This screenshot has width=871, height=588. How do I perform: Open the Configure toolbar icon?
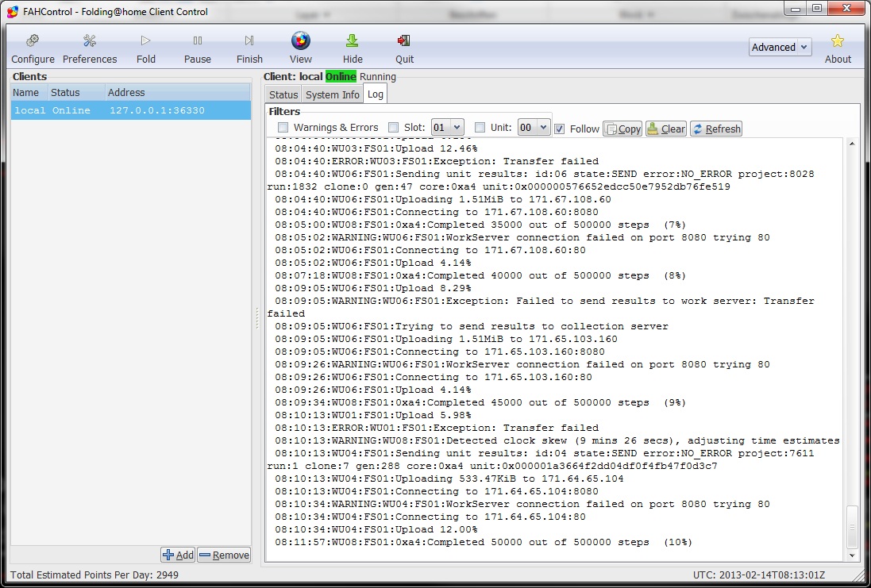click(33, 48)
